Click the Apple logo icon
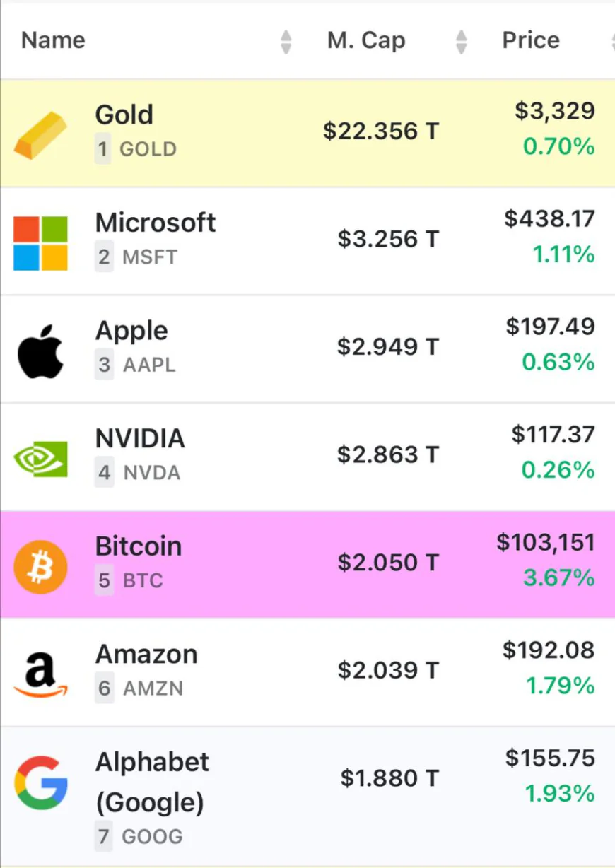 [x=41, y=351]
